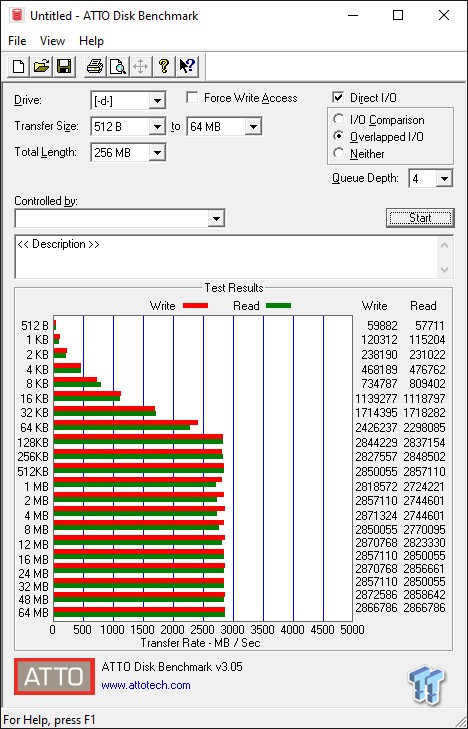Choose the Neither radio option
The height and width of the screenshot is (729, 468).
339,153
